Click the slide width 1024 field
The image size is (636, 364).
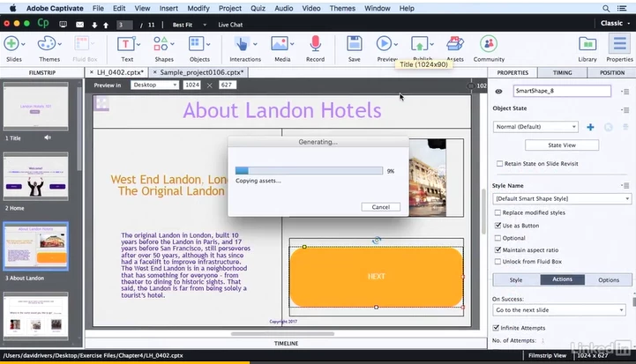tap(191, 85)
